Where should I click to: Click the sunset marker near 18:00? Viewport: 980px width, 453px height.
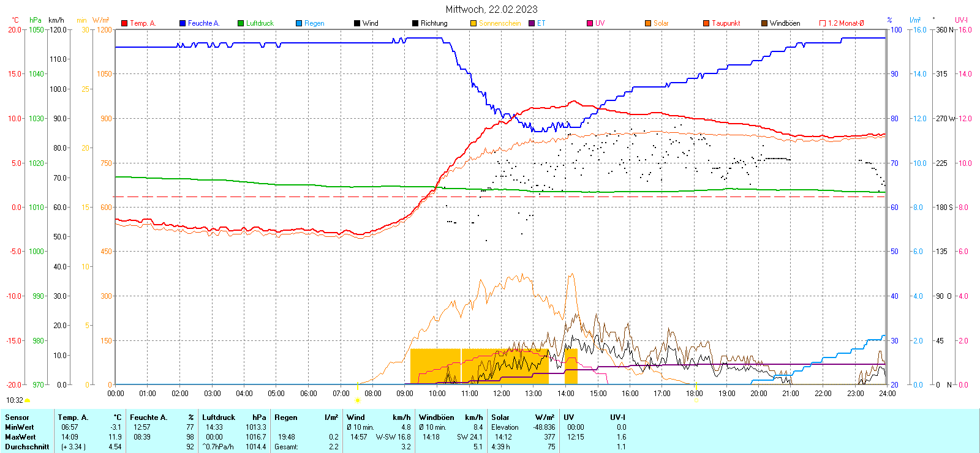pos(696,400)
